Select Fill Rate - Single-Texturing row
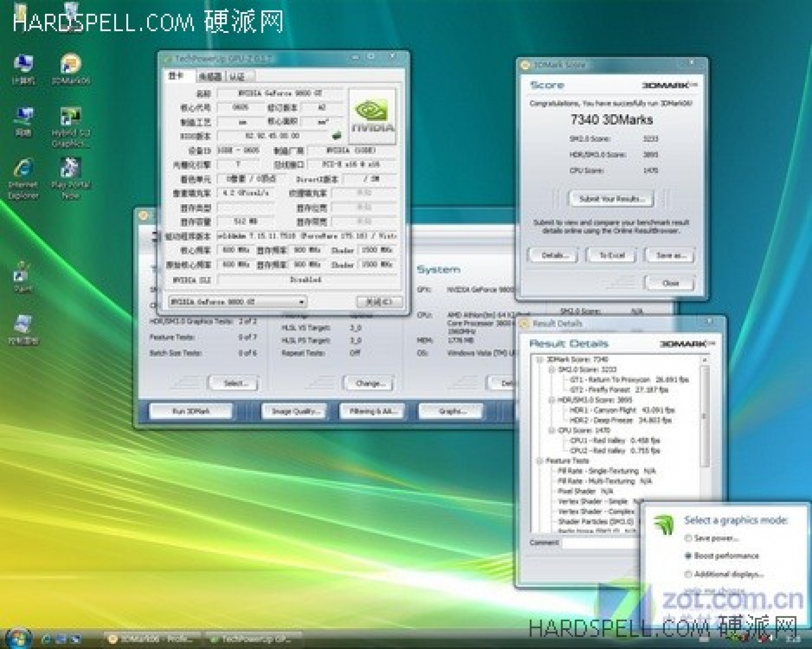The width and height of the screenshot is (812, 649). (606, 471)
